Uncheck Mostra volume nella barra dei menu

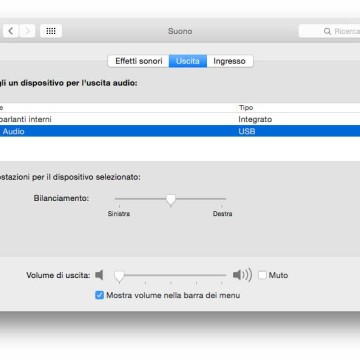tap(99, 295)
